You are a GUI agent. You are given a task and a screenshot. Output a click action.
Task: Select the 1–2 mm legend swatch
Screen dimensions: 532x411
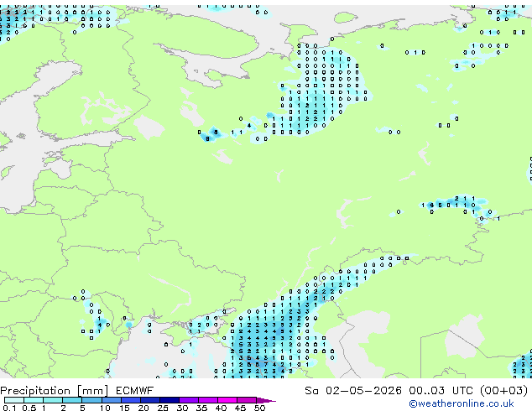(53, 400)
